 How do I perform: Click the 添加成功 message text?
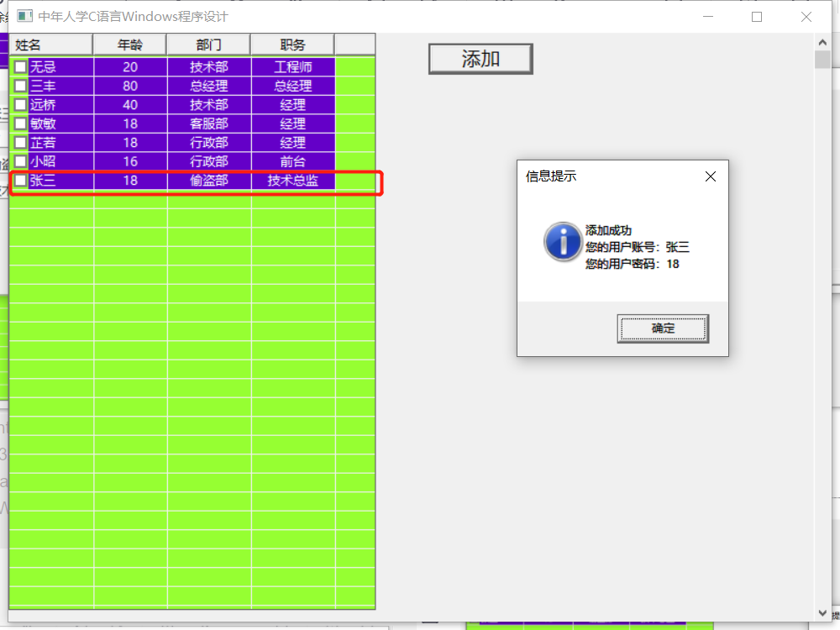(608, 230)
